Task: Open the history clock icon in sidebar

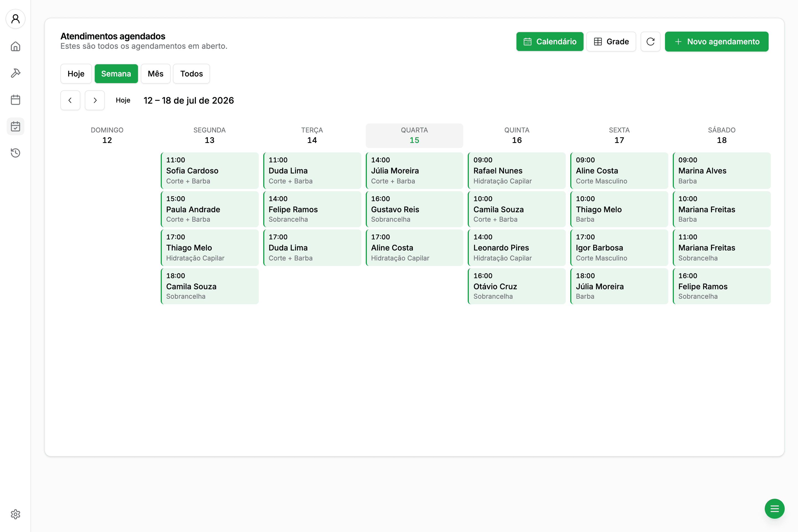Action: tap(15, 153)
